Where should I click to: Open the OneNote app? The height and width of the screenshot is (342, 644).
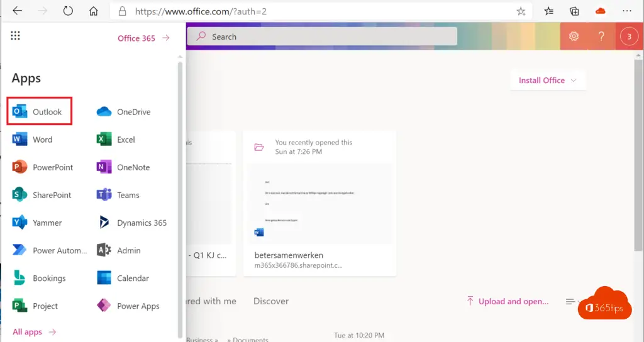(x=123, y=167)
